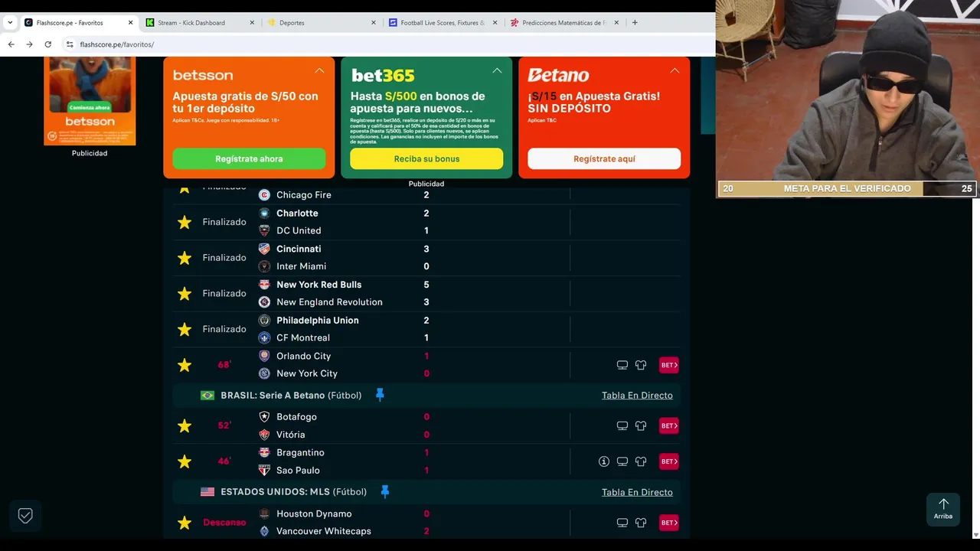Collapse the Betano ad banner chevron
980x551 pixels.
(x=675, y=70)
